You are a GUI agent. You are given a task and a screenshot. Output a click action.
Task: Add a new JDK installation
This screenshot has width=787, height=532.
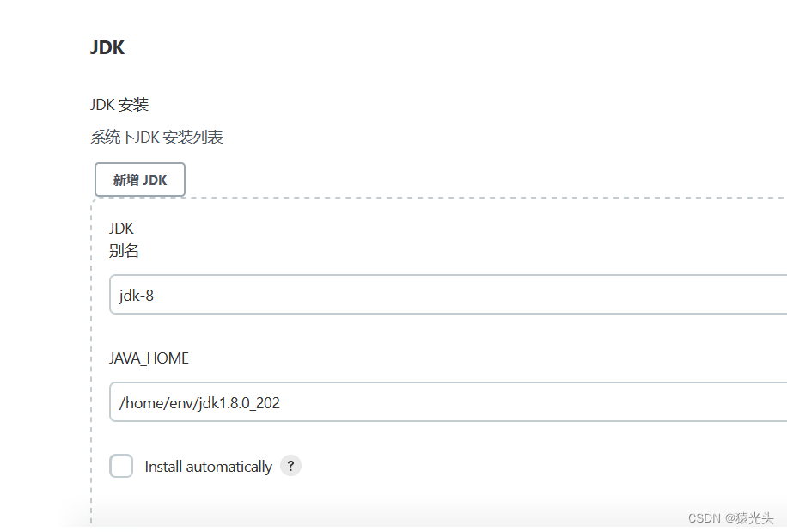click(x=139, y=180)
